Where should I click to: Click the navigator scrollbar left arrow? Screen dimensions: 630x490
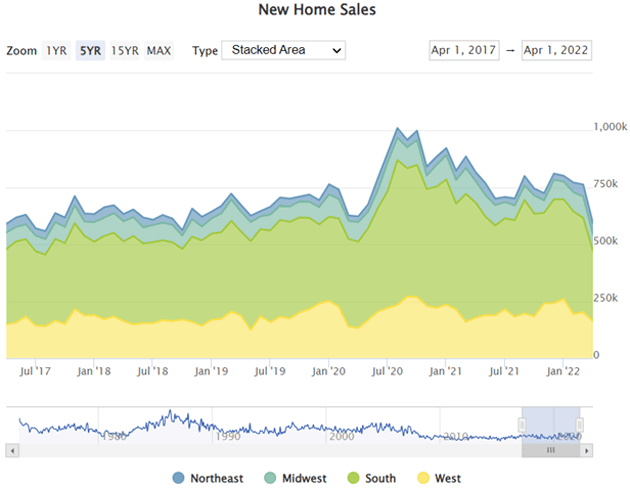tap(12, 451)
